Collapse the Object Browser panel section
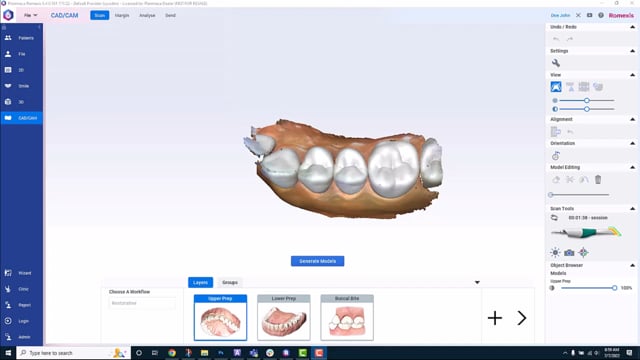The image size is (640, 360). 632,265
